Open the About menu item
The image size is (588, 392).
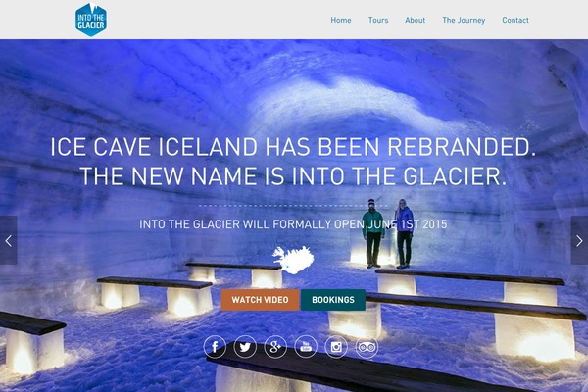(x=416, y=20)
